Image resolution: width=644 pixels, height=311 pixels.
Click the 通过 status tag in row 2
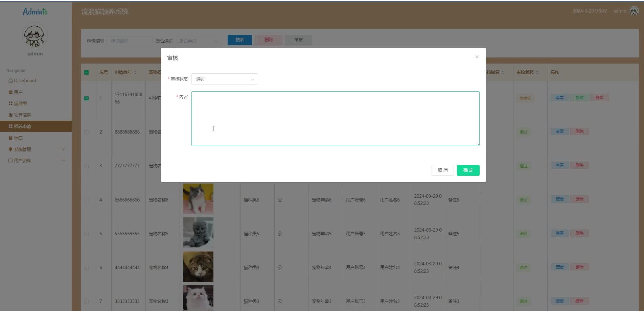pos(524,132)
